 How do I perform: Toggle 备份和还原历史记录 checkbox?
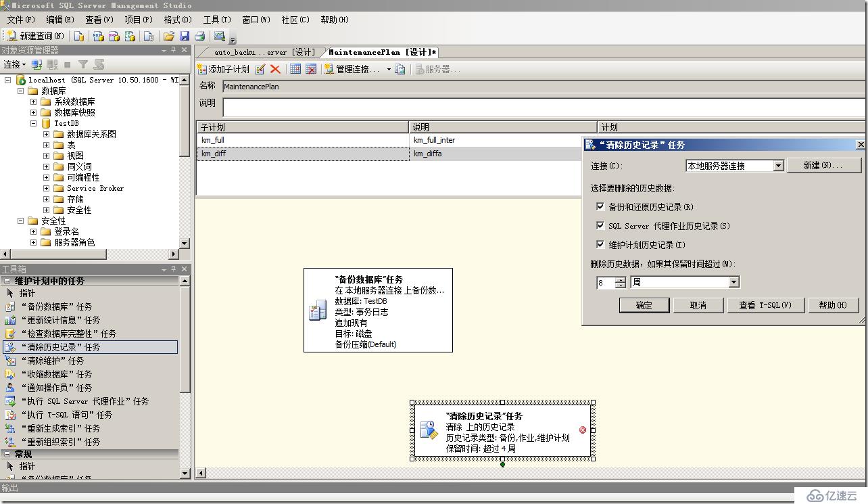tap(600, 207)
